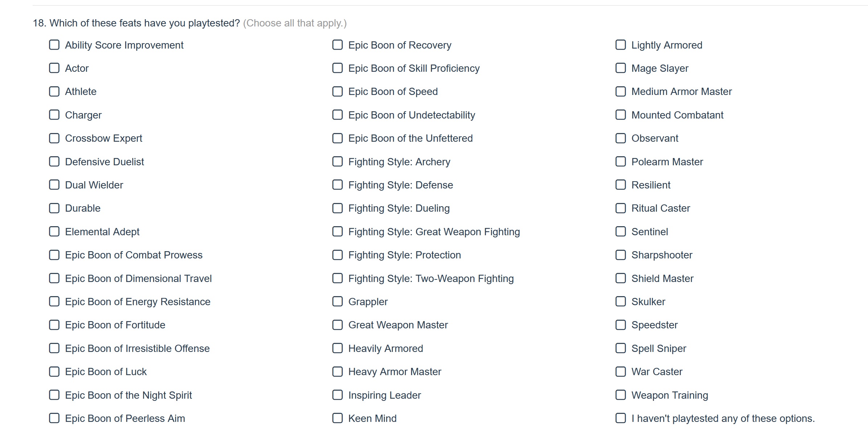Check the Ability Score Improvement checkbox
Screen dimensions: 868x440
(54, 45)
